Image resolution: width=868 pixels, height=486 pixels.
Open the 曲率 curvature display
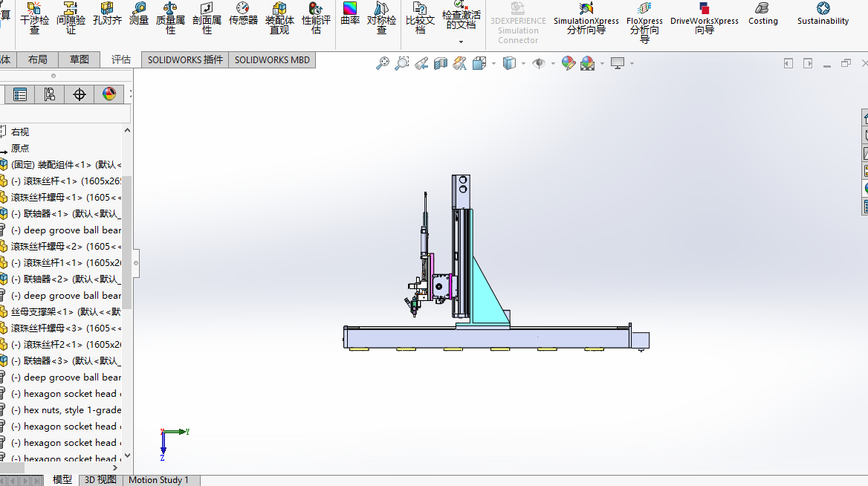coord(350,14)
